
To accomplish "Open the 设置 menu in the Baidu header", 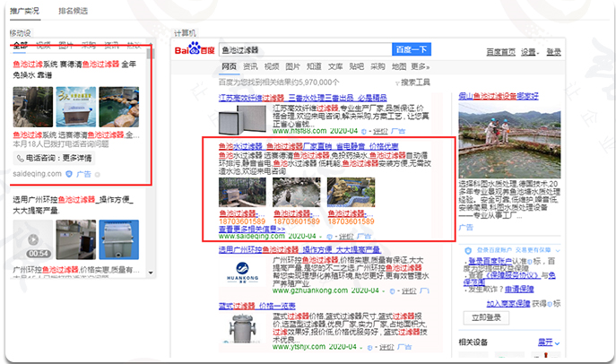I will [x=530, y=52].
